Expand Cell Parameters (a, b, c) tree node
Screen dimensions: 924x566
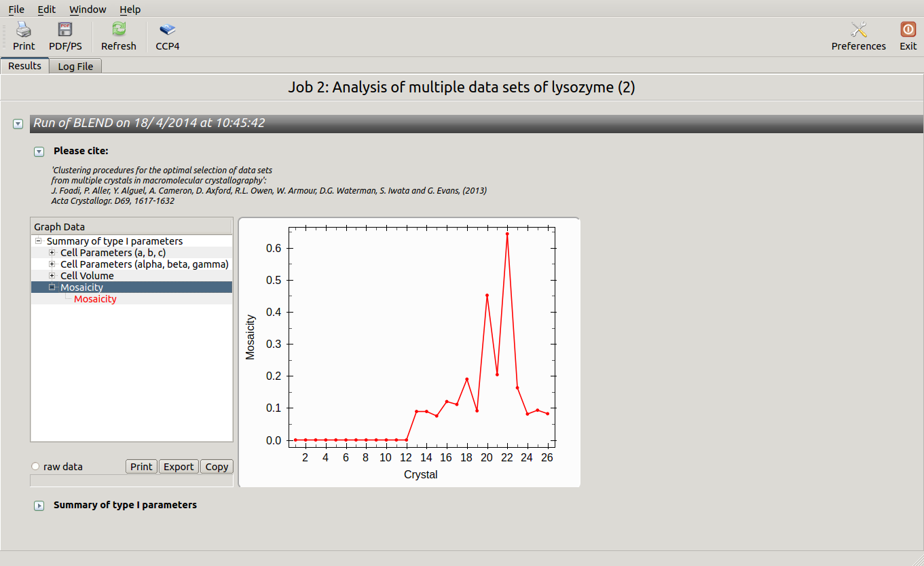coord(52,253)
